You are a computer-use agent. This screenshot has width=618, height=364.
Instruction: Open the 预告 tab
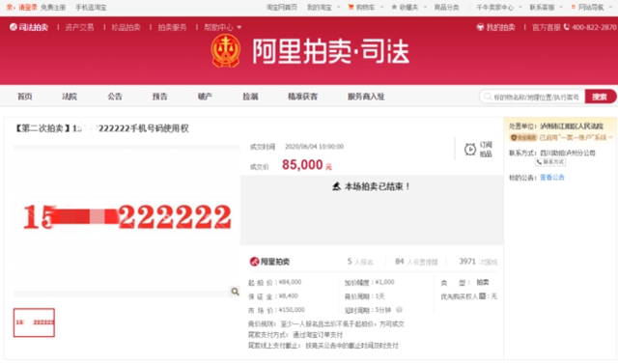(x=159, y=97)
